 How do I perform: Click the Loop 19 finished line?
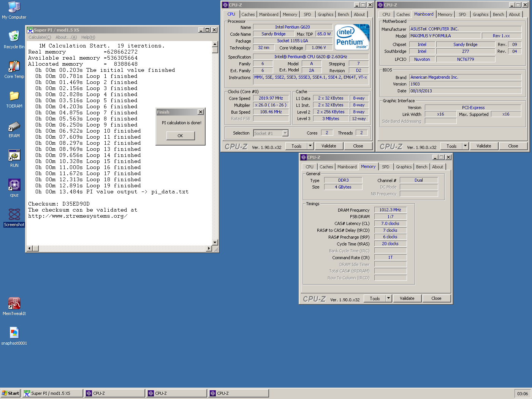click(88, 185)
